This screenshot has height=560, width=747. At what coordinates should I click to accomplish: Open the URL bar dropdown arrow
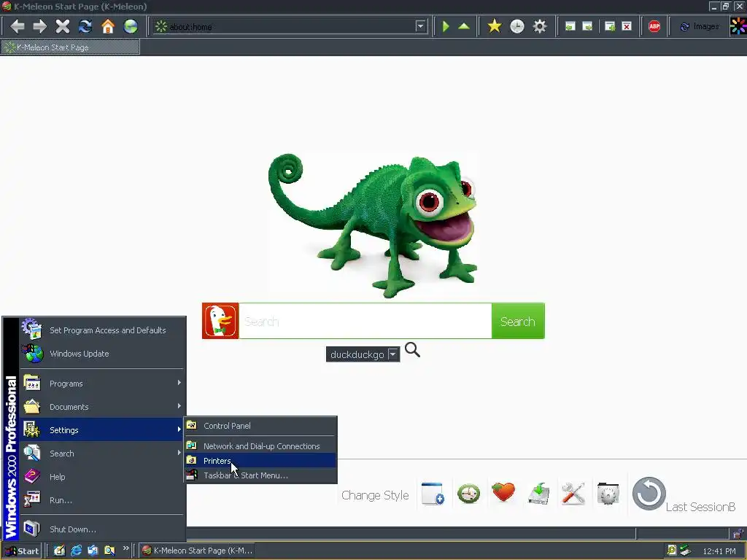click(420, 26)
